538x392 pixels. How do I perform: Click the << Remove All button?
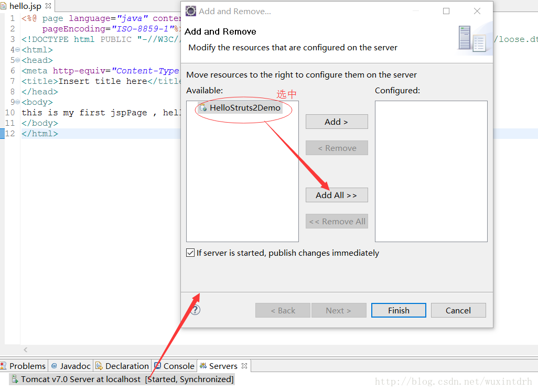[337, 222]
